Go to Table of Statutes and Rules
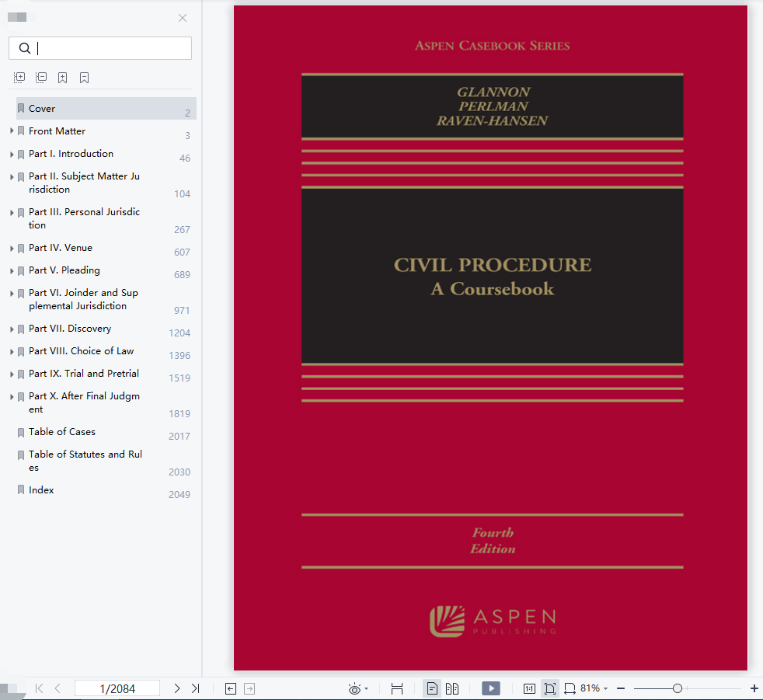 85,461
